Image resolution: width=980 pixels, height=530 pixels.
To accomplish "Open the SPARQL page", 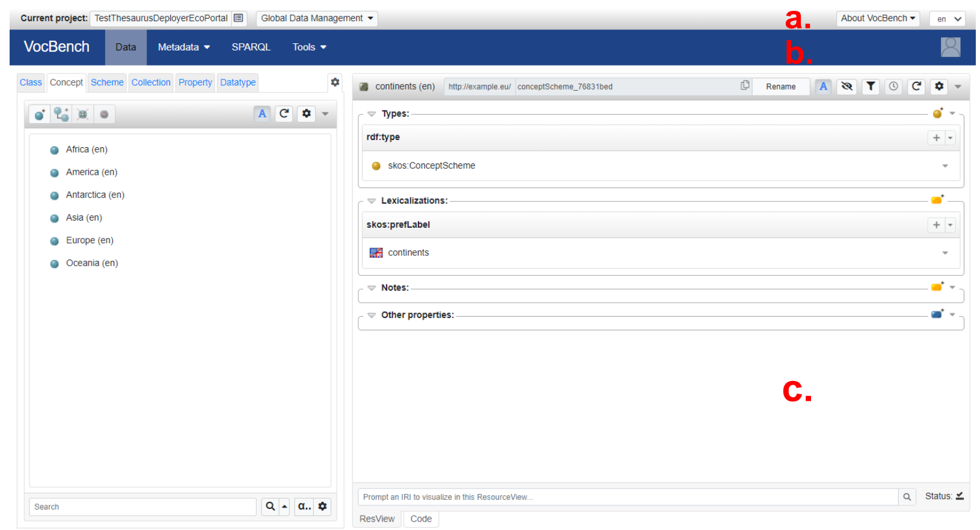I will point(251,47).
